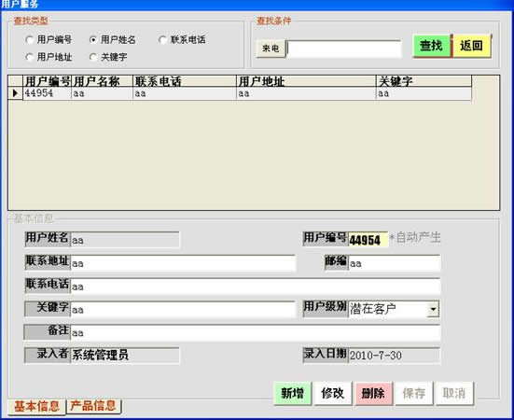The image size is (514, 420).
Task: Select grid cell 44954
Action: tap(47, 93)
